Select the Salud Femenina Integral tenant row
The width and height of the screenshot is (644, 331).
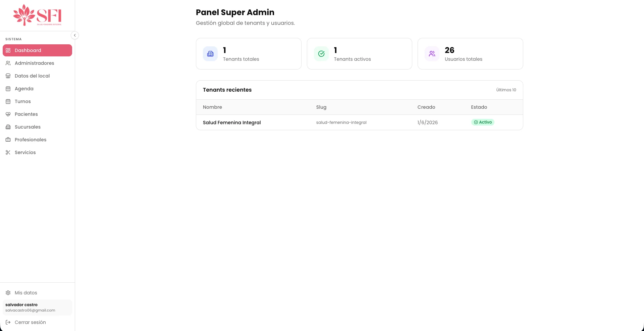359,123
